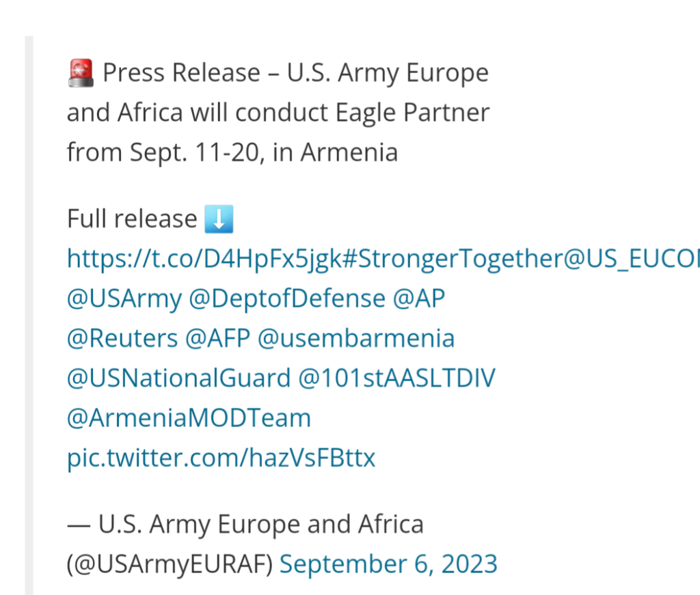
Task: Click the (@USArmyEURAF) handle text
Action: (x=170, y=564)
